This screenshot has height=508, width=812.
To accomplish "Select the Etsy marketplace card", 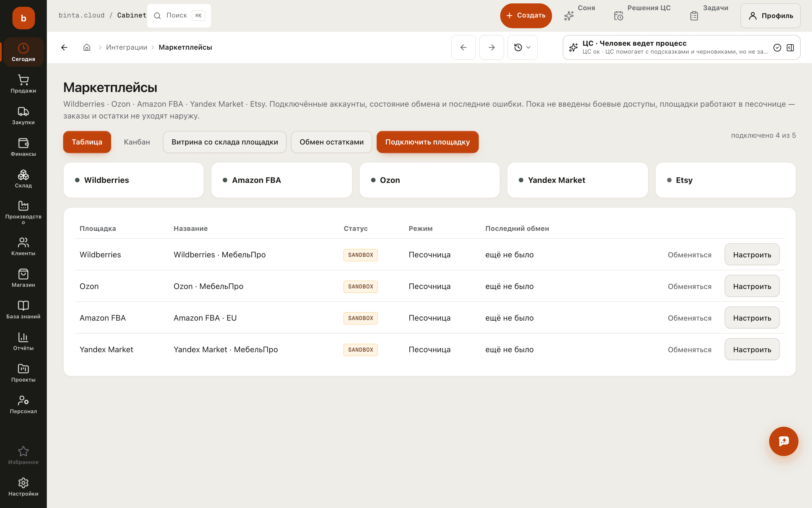I will (725, 180).
